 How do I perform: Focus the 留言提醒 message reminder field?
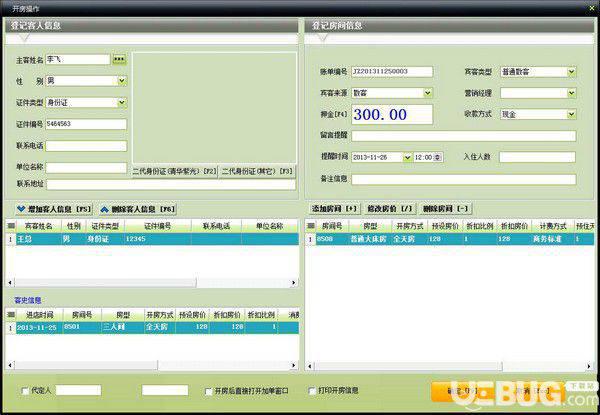463,135
